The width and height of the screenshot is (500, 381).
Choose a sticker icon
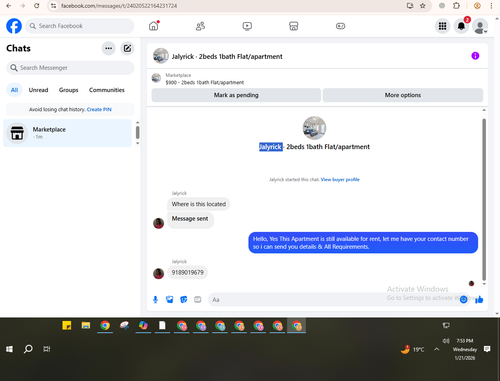[184, 300]
